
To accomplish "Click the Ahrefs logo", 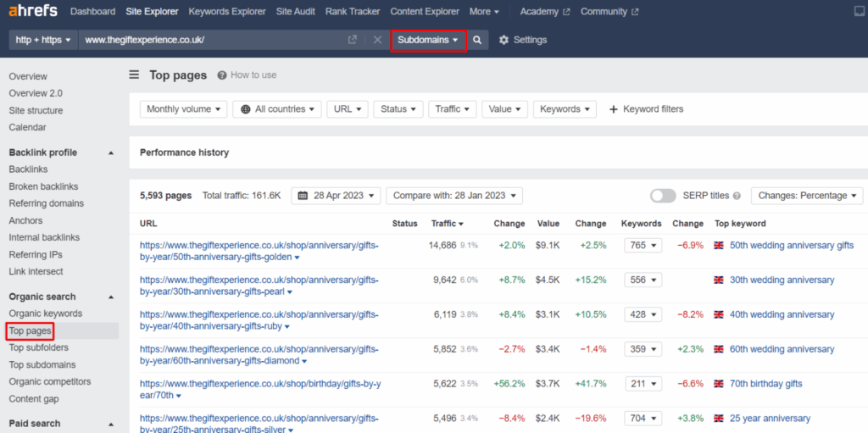I will [33, 10].
